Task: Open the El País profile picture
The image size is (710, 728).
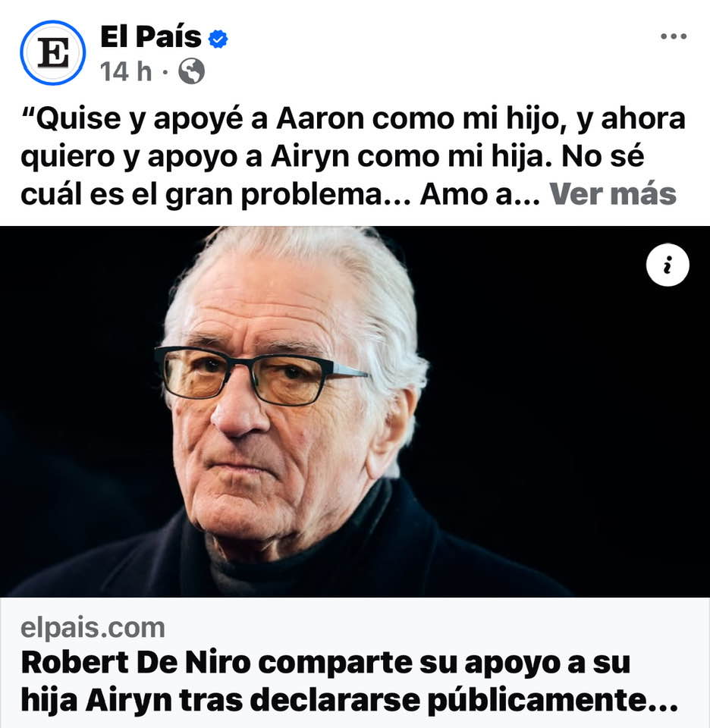Action: click(x=53, y=52)
